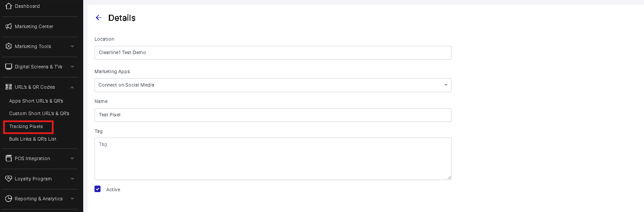
Task: Collapse the URL's & QR Codes section
Action: 72,87
